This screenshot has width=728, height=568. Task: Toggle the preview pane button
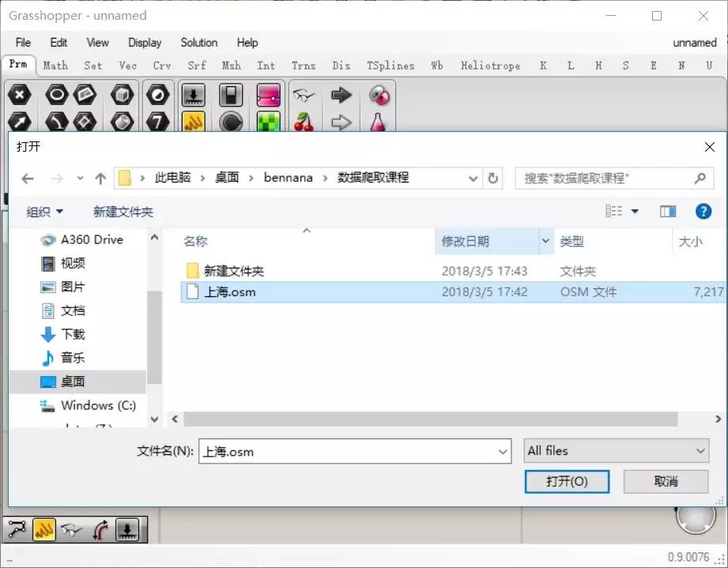(x=668, y=212)
